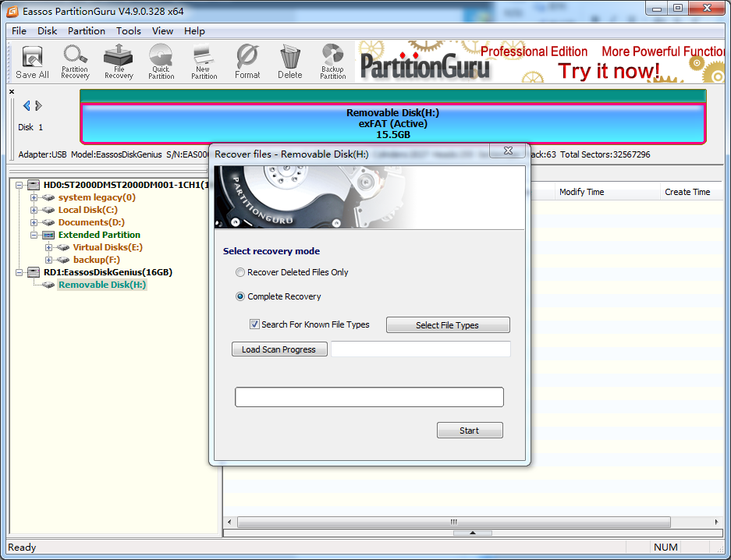Click the Ready status bar text

[x=22, y=548]
